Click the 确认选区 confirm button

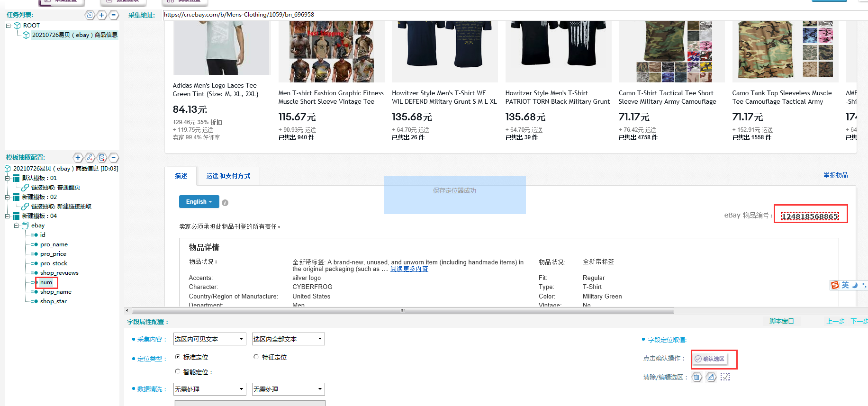point(709,359)
